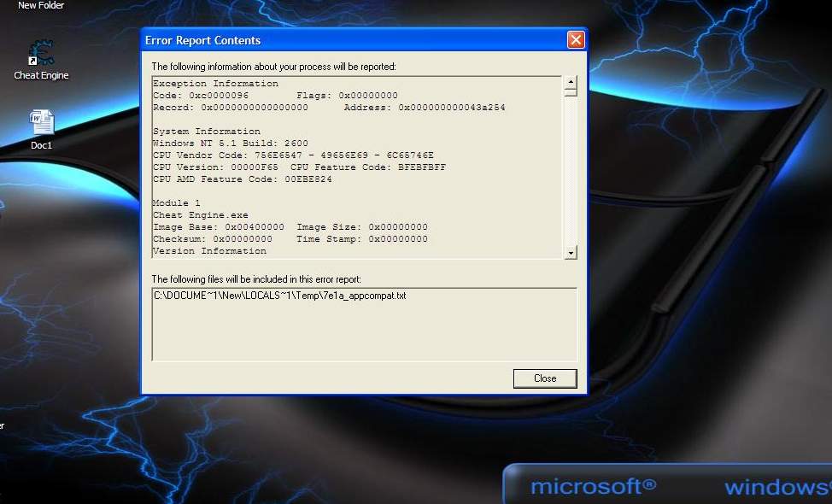Click the report scrollbar down arrow
Screen dimensions: 832x504
pos(571,253)
